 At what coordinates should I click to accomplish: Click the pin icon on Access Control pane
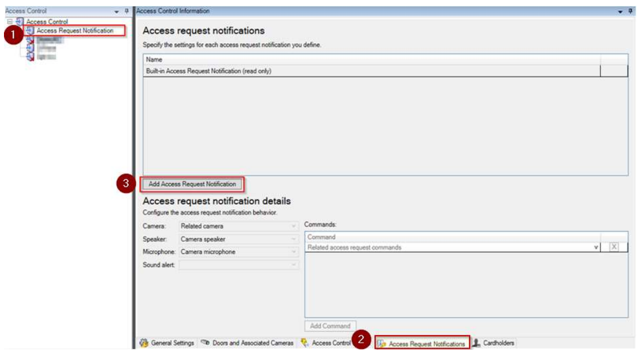(x=127, y=11)
